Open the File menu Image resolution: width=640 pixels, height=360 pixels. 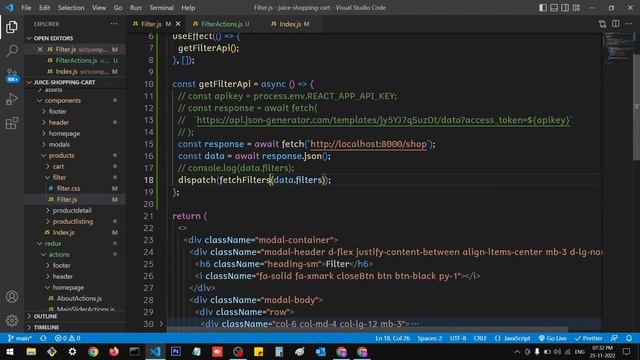point(26,8)
